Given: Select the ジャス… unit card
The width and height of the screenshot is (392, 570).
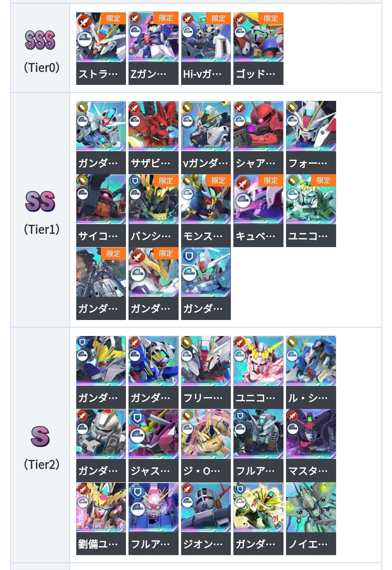Looking at the screenshot, I should coord(153,445).
